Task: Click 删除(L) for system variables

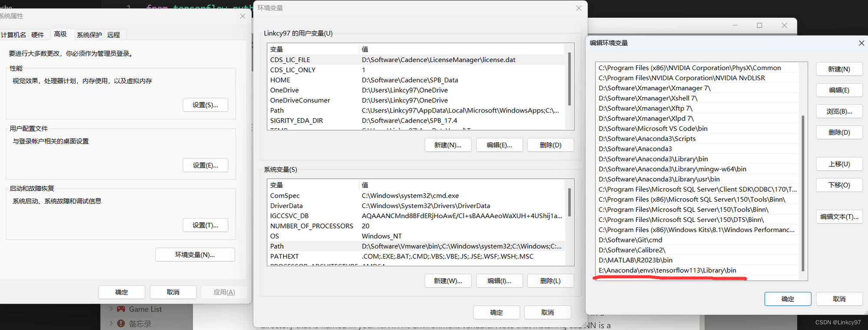Action: click(551, 281)
